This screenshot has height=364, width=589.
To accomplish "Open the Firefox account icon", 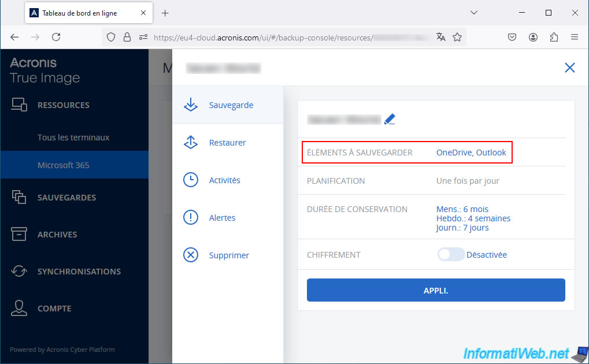I will click(x=533, y=37).
